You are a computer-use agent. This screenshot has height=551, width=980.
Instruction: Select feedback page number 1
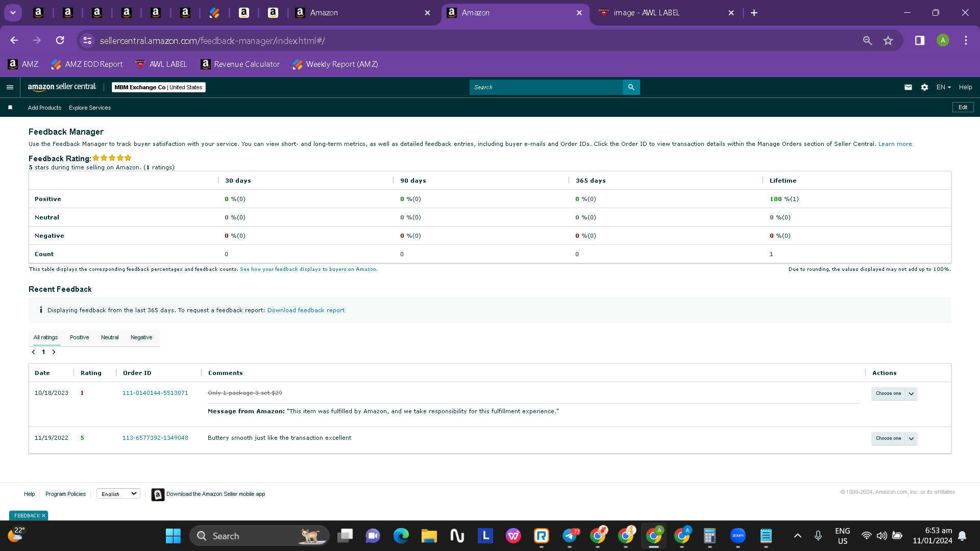(x=43, y=352)
